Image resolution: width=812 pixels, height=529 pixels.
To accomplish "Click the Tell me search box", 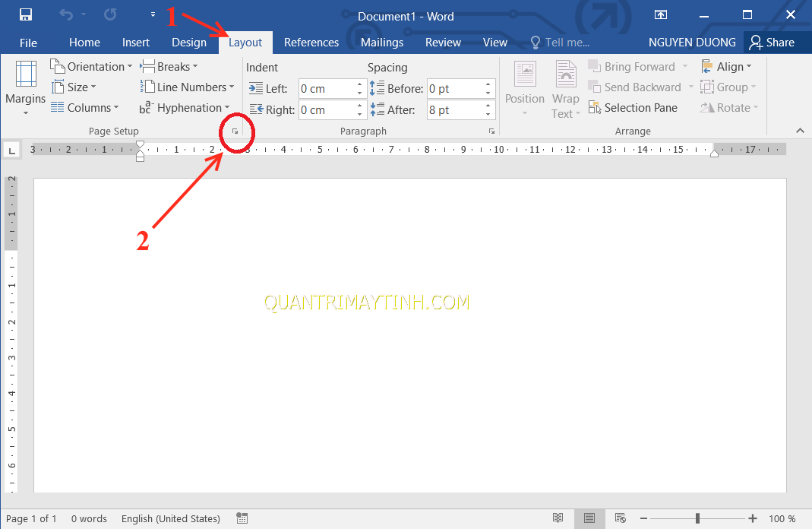I will coord(561,43).
